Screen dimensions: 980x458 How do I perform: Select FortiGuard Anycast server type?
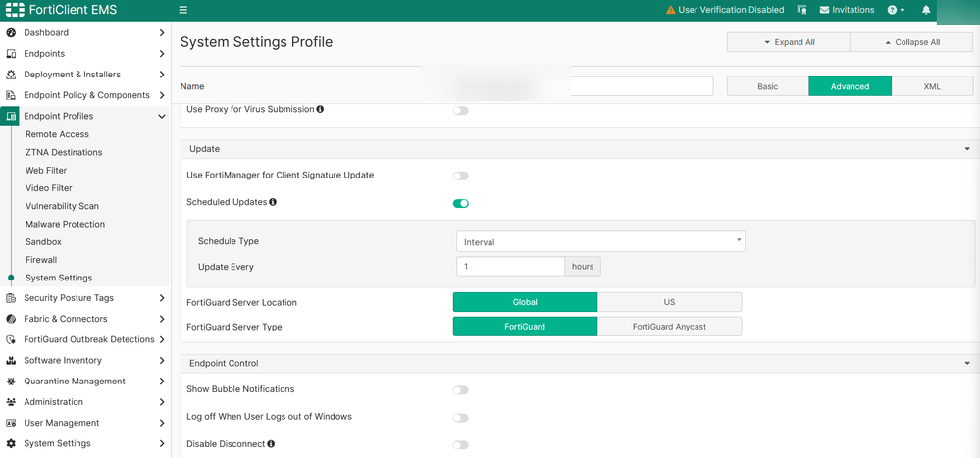pyautogui.click(x=670, y=327)
